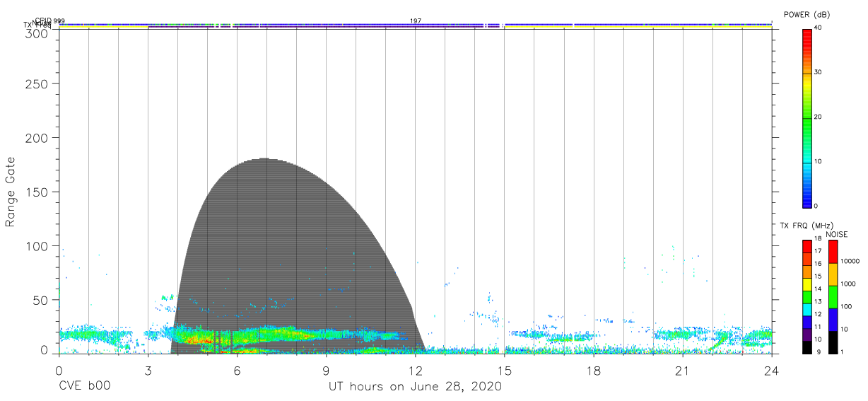Click the '9' tick label on time axis

tap(326, 370)
